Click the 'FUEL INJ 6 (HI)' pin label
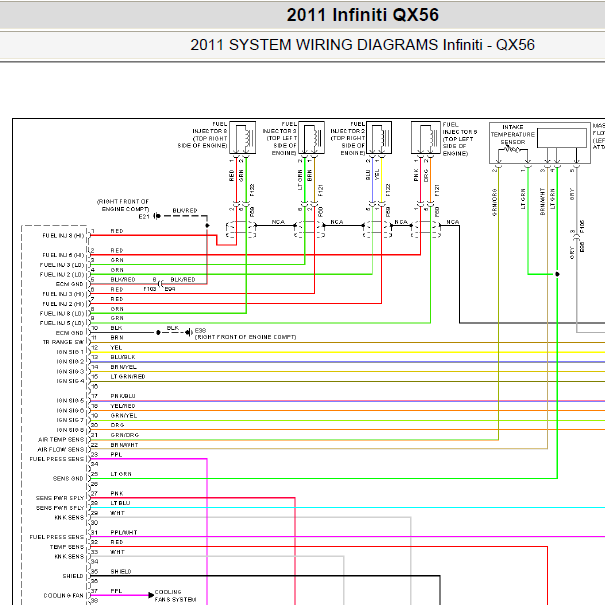Viewport: 605px width, 605px height. 63,255
